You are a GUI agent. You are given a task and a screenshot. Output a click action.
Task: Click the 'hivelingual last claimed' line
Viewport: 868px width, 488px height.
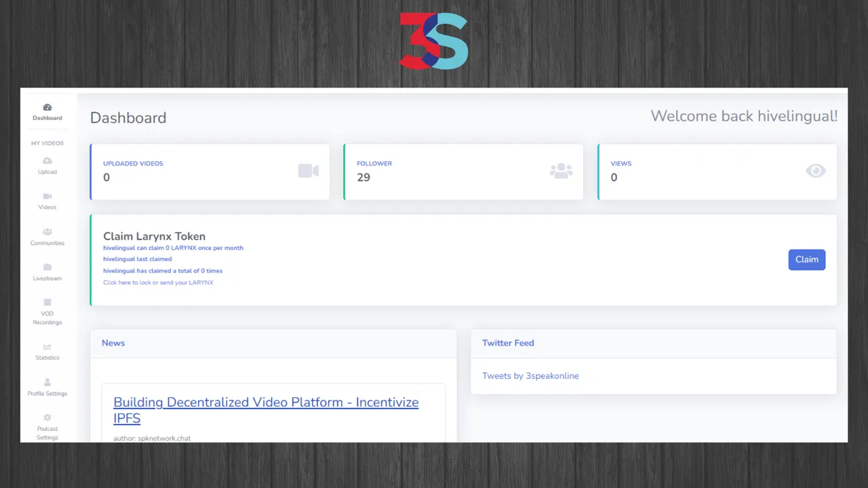click(x=138, y=259)
